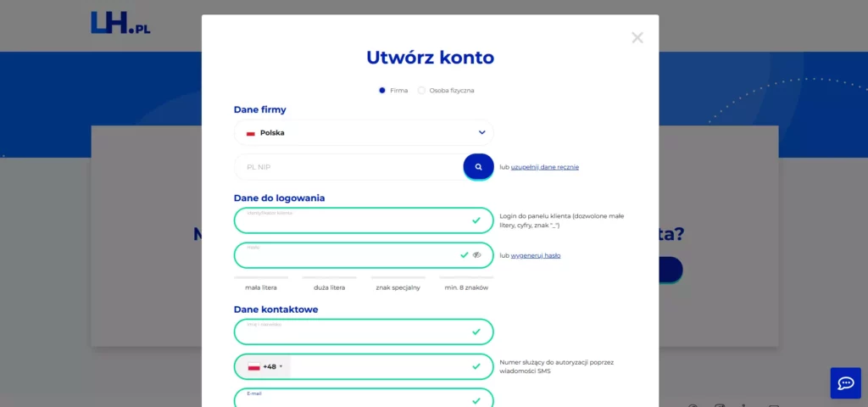Viewport: 868px width, 407px height.
Task: Click the LH.PL logo
Action: [120, 23]
